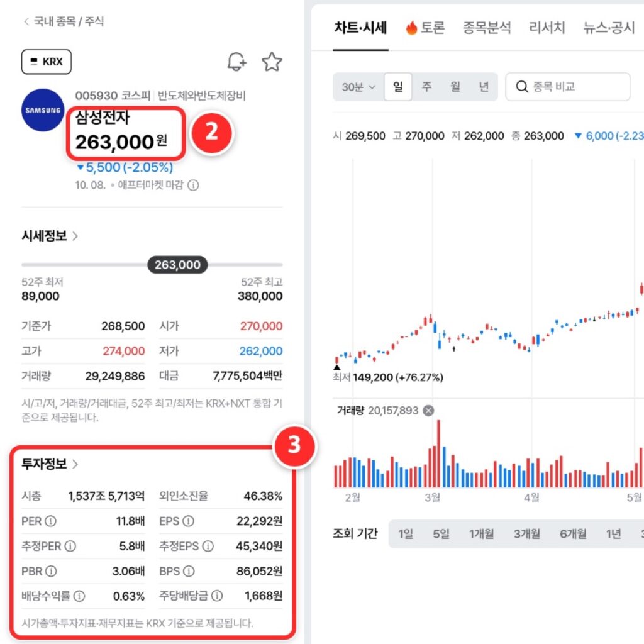Viewport: 644px width, 644px height.
Task: Select the 주 chart interval
Action: click(x=427, y=87)
